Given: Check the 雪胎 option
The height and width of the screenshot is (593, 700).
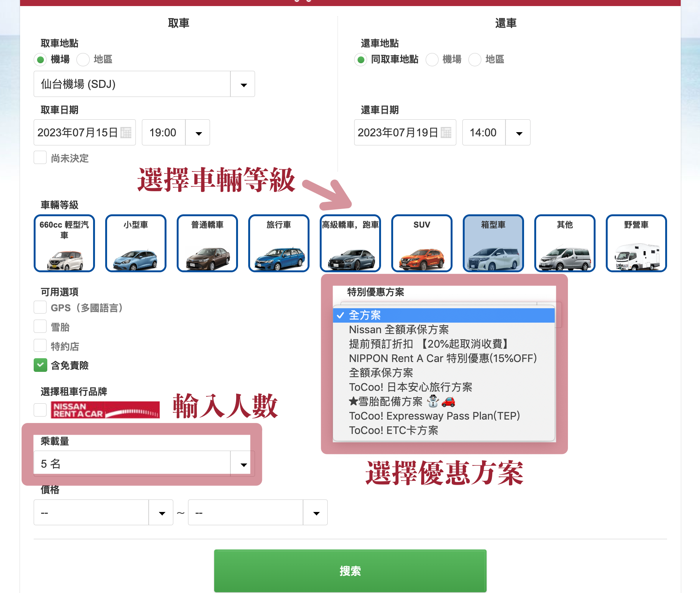Looking at the screenshot, I should click(x=40, y=326).
